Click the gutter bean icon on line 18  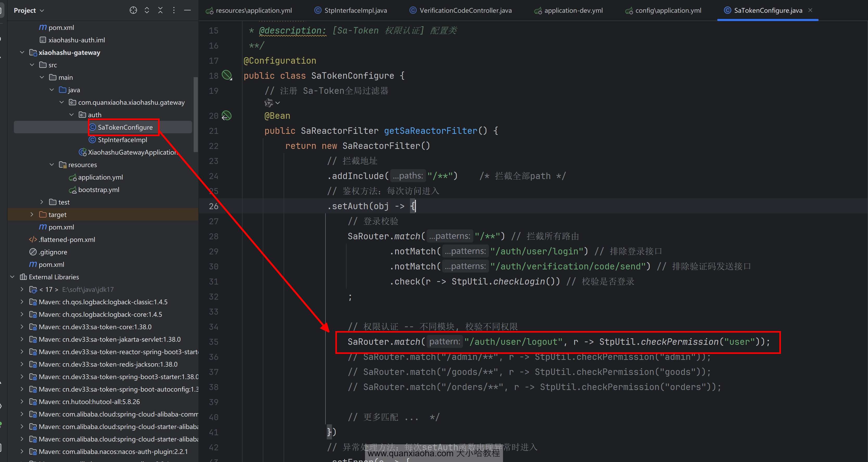[x=227, y=75]
